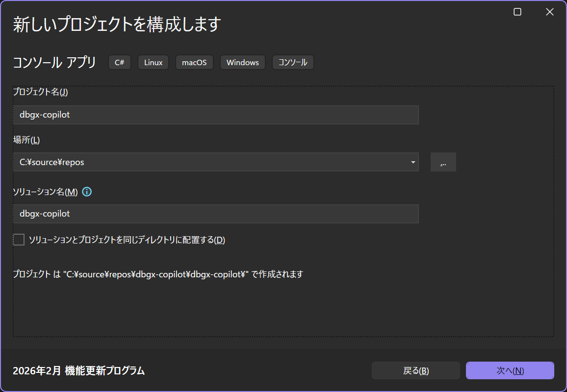The width and height of the screenshot is (567, 392).
Task: Select the C# language tag
Action: click(120, 62)
